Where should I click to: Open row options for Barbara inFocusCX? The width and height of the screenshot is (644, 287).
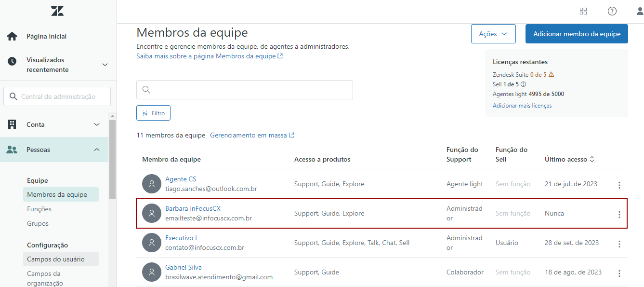619,214
